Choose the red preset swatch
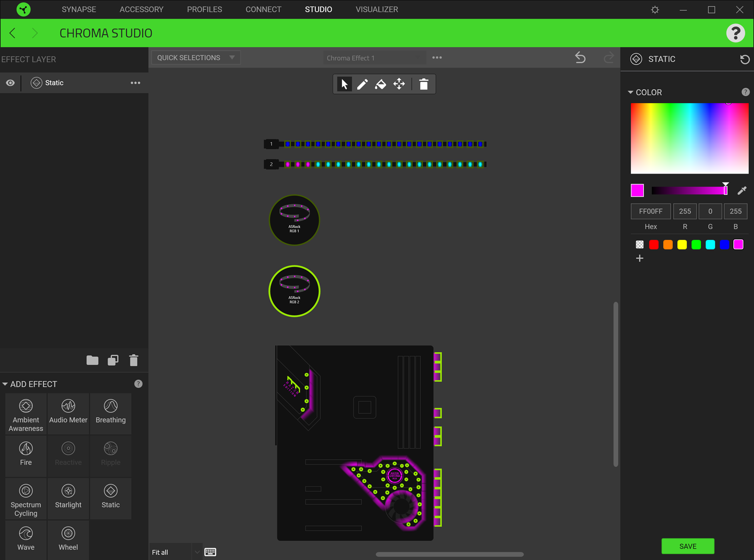Screen dimensions: 754x560 [x=654, y=245]
